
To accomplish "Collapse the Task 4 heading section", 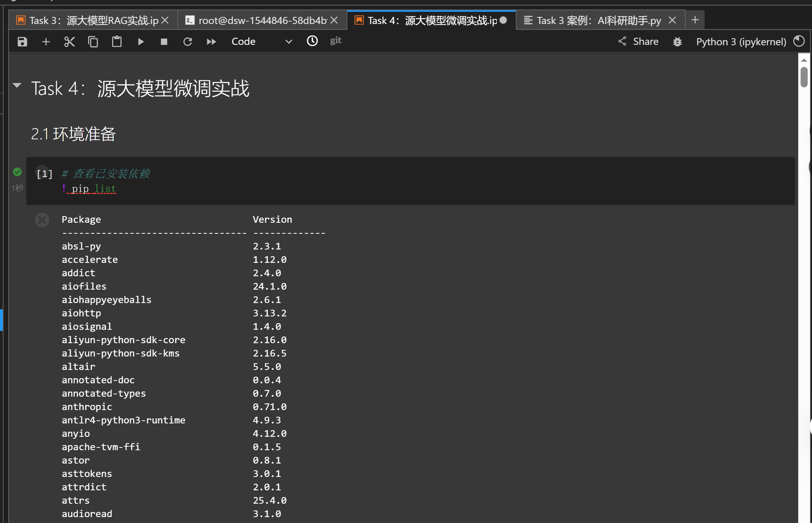I will click(17, 85).
